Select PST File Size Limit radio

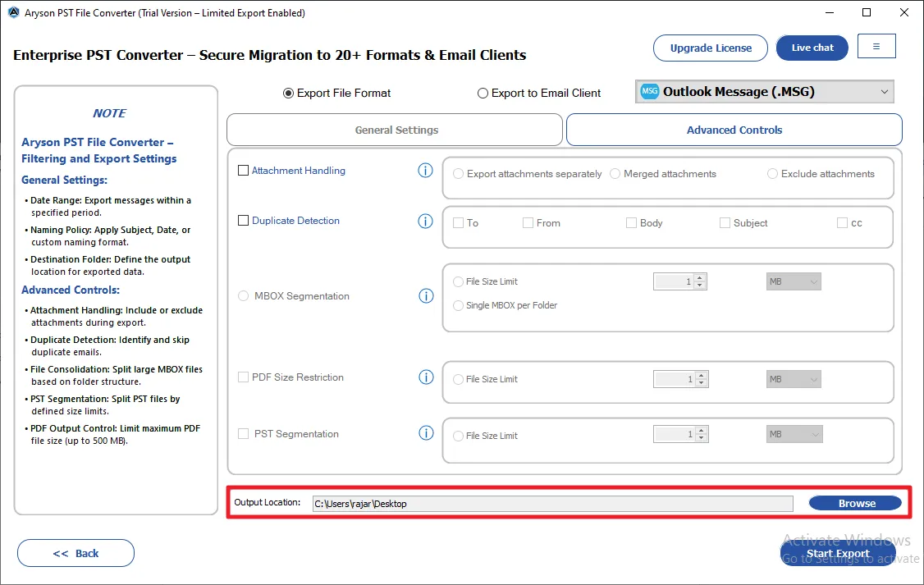[x=458, y=436]
